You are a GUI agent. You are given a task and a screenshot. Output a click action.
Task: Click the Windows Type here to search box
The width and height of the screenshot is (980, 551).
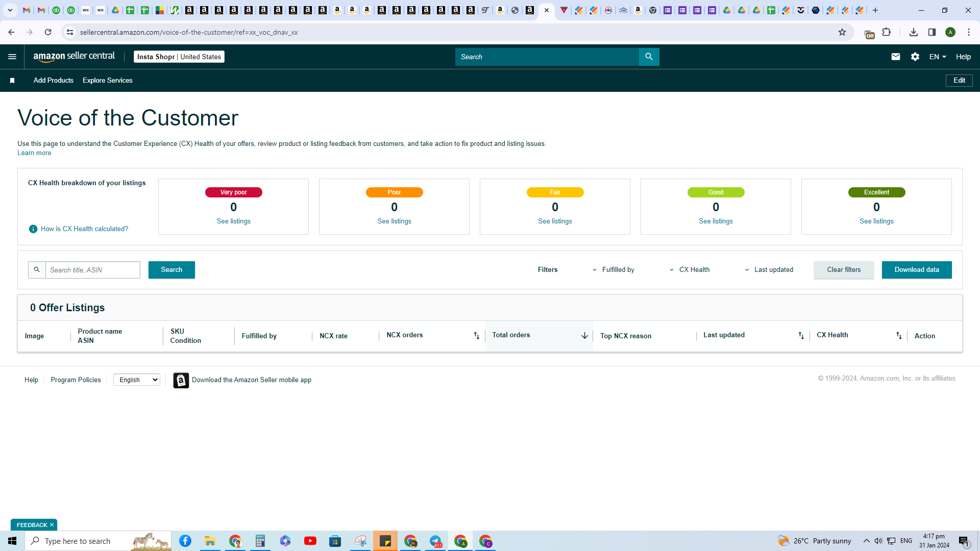click(x=98, y=541)
